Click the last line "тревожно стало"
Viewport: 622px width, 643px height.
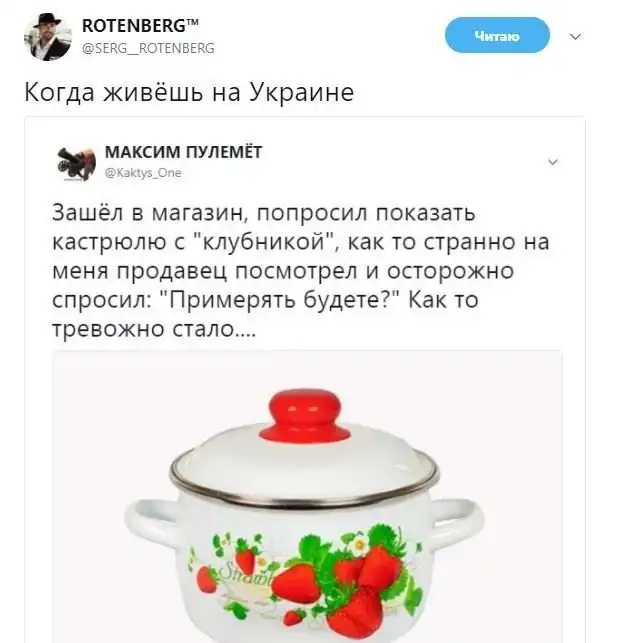point(153,328)
